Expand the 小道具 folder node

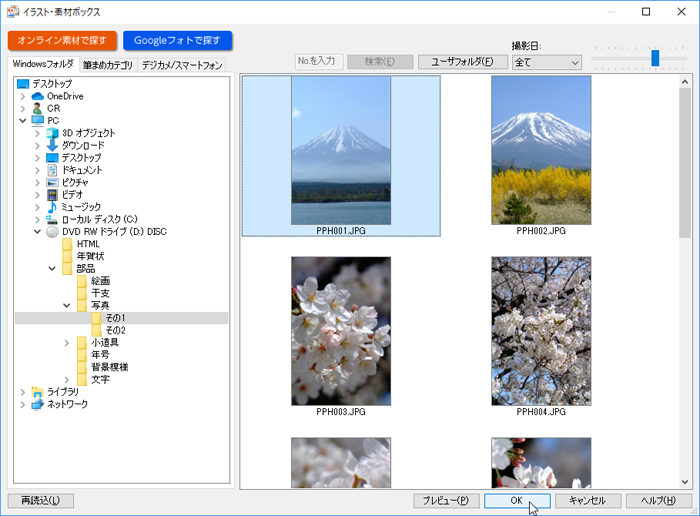point(67,342)
